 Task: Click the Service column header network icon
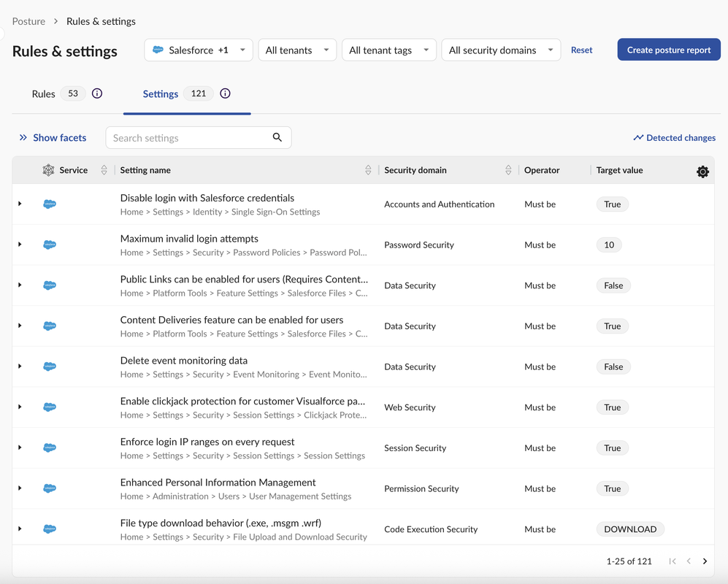click(48, 170)
